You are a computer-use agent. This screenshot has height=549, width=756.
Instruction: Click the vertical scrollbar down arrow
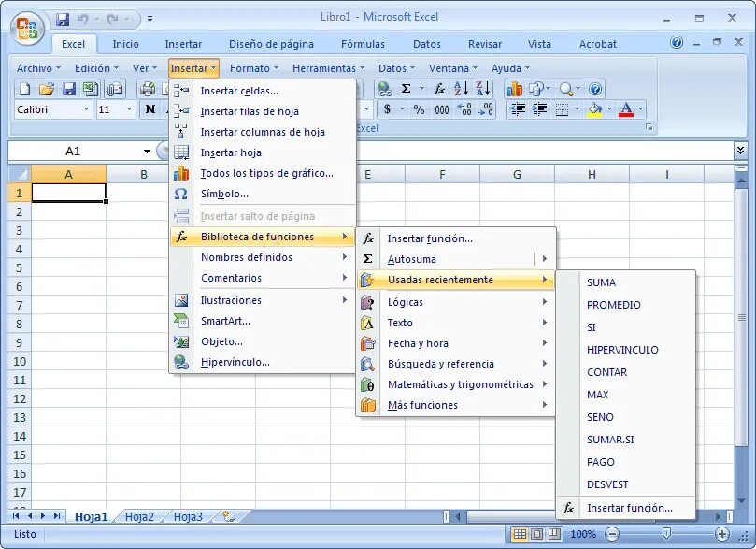click(x=740, y=501)
